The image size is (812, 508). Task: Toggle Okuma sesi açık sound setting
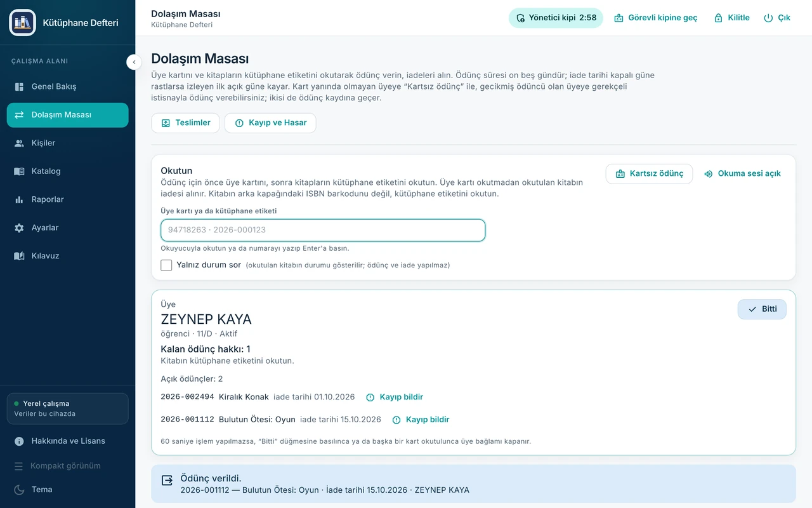tap(742, 173)
